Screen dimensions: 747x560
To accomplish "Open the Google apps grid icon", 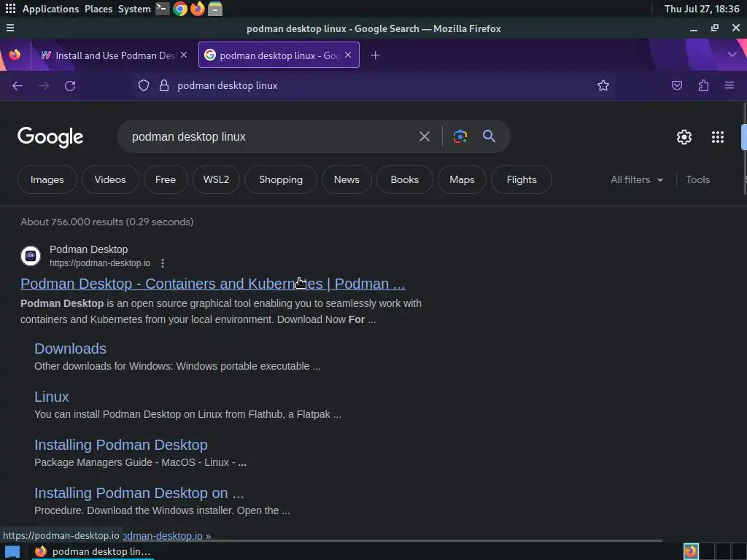I will coord(718,137).
